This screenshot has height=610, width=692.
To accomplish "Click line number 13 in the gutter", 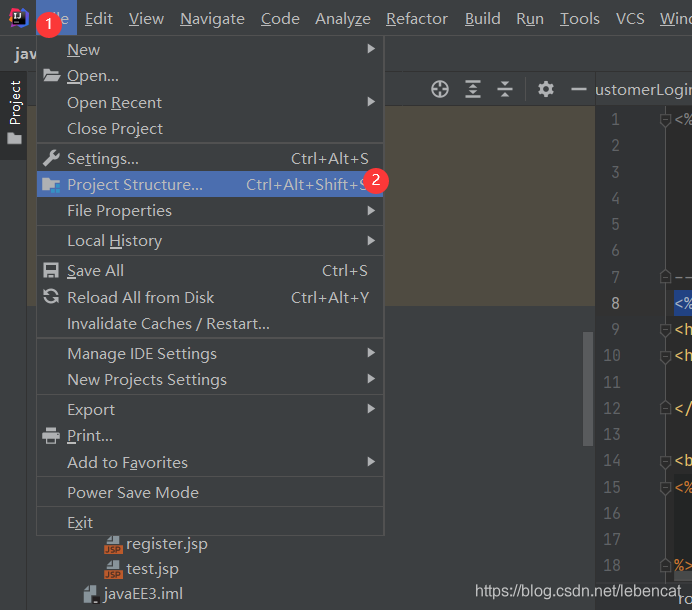I will pyautogui.click(x=612, y=434).
